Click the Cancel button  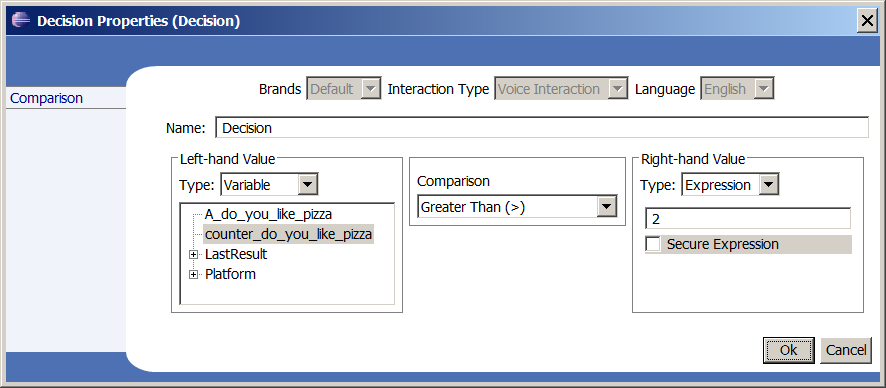[846, 350]
